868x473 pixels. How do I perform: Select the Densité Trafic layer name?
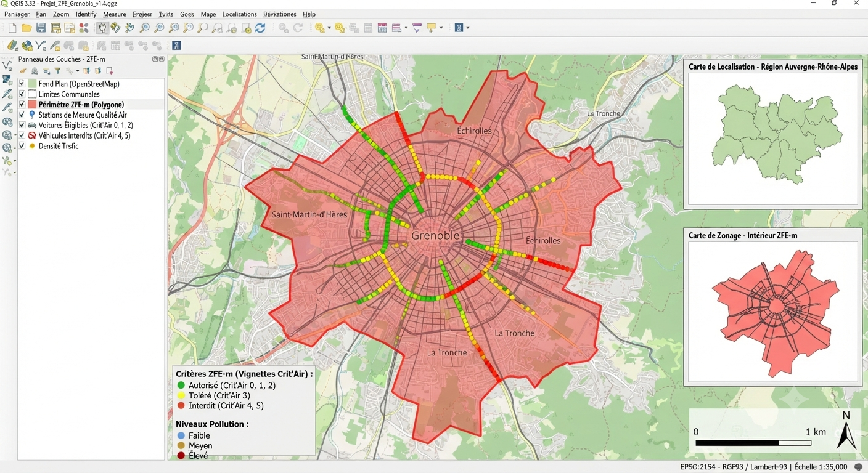tap(59, 146)
